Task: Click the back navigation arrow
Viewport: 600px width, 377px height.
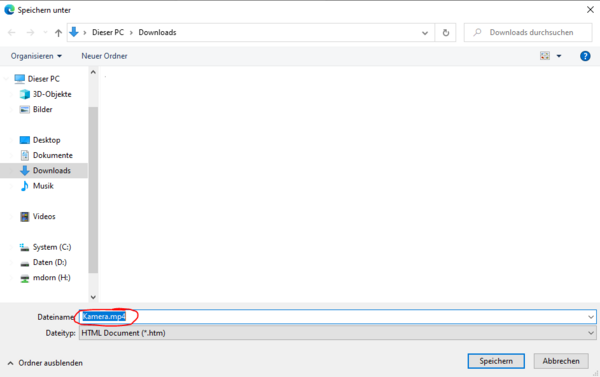Action: 11,33
